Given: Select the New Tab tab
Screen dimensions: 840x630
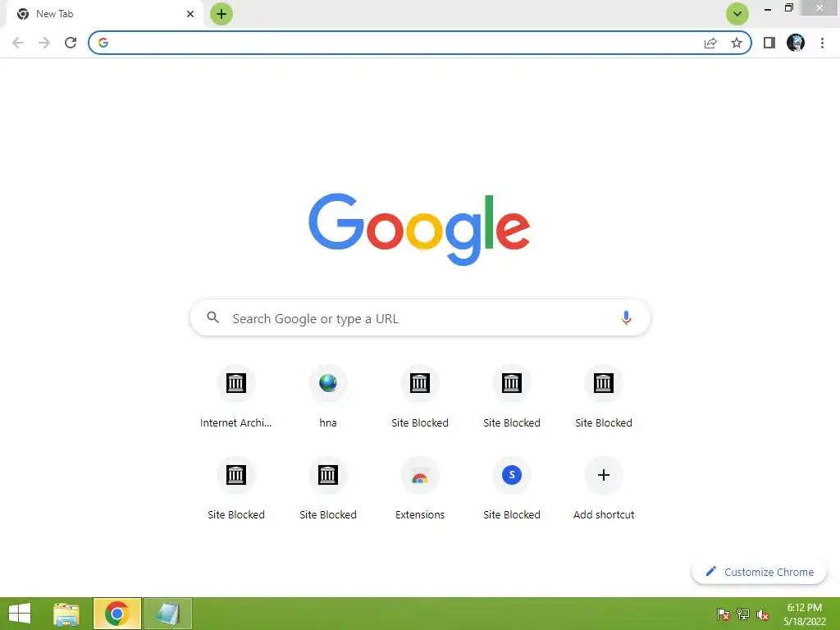Looking at the screenshot, I should pos(104,14).
